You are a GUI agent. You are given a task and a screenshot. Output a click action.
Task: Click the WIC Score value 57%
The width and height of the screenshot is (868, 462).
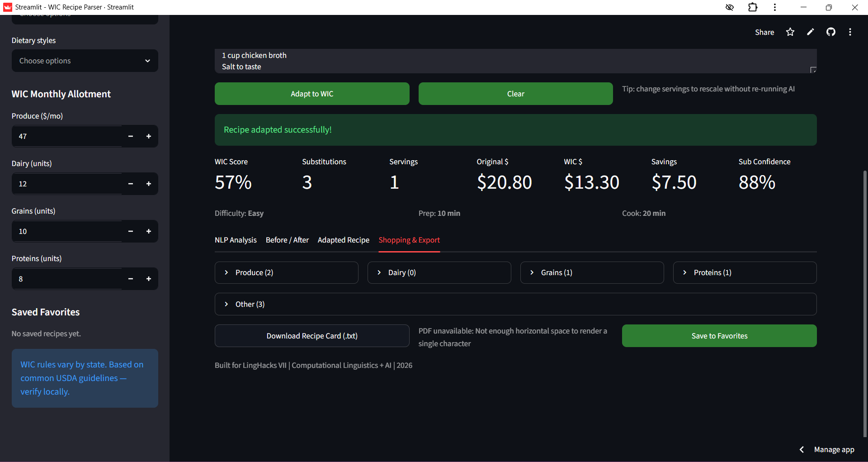(233, 182)
